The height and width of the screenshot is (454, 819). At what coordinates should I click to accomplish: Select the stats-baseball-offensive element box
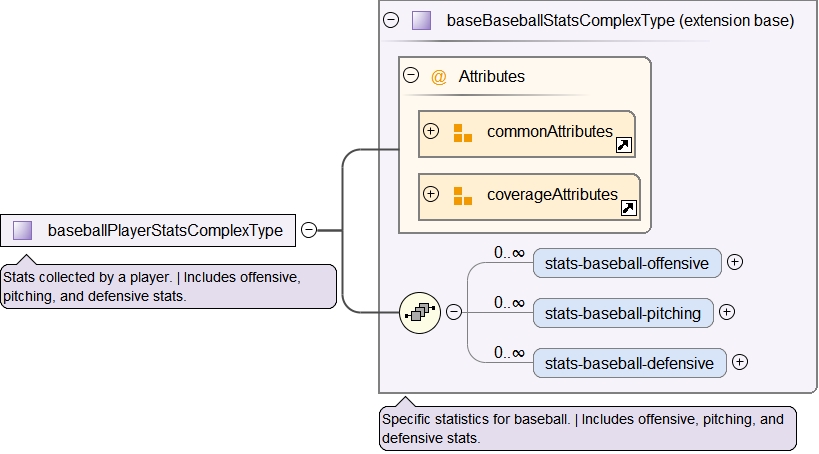tap(627, 263)
